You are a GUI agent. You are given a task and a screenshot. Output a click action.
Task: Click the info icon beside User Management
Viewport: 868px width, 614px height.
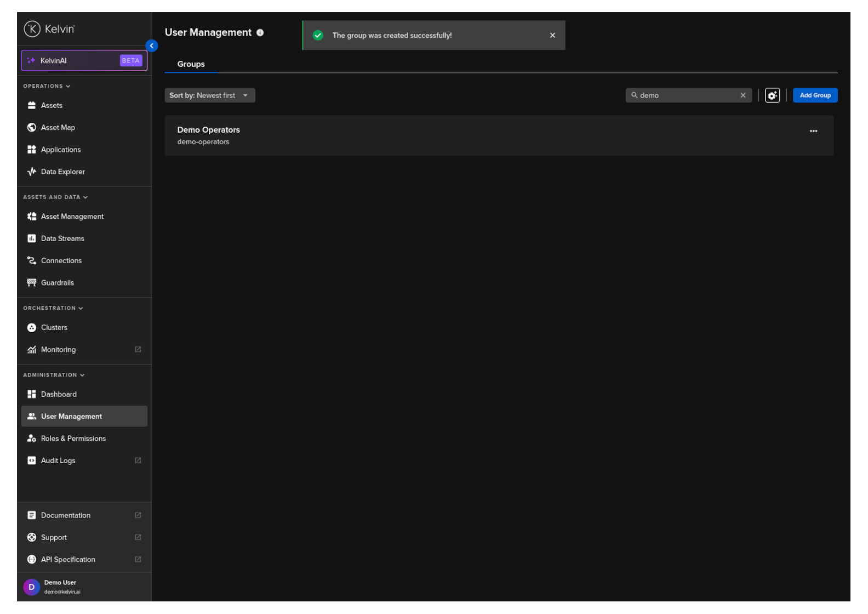point(260,33)
